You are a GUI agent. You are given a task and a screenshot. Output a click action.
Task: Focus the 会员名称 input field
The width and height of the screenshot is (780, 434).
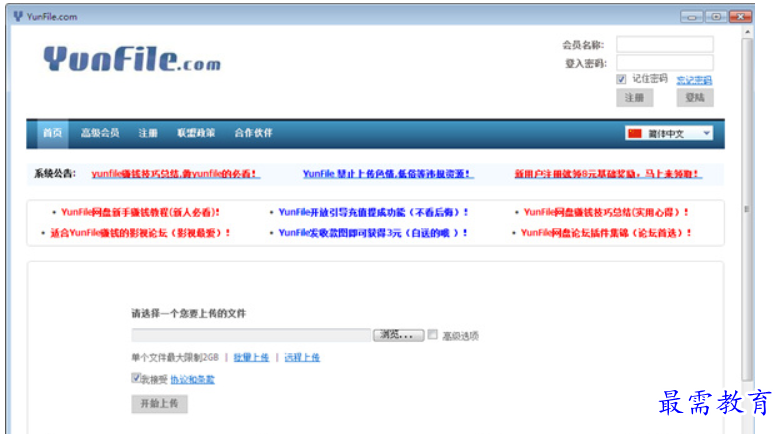[665, 44]
